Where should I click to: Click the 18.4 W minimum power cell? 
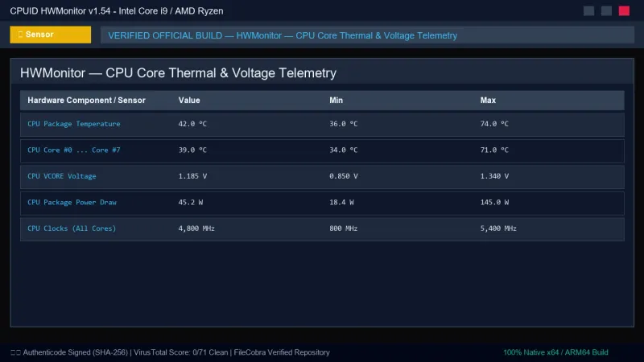(x=341, y=203)
